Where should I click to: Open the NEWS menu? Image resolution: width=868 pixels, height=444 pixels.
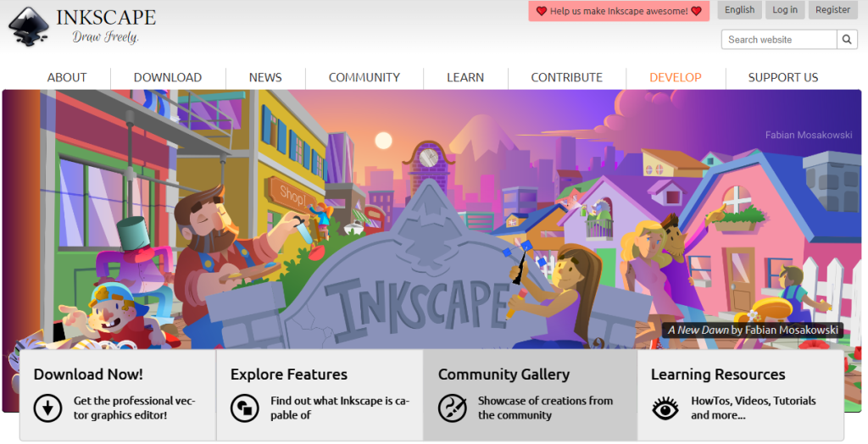coord(265,77)
